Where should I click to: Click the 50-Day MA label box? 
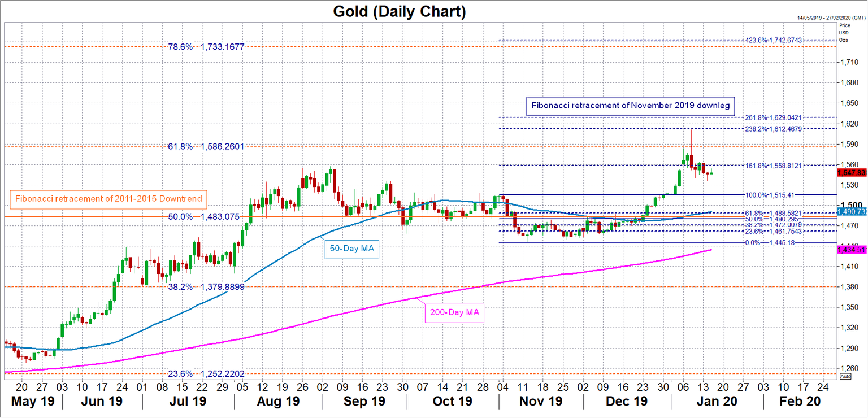351,249
